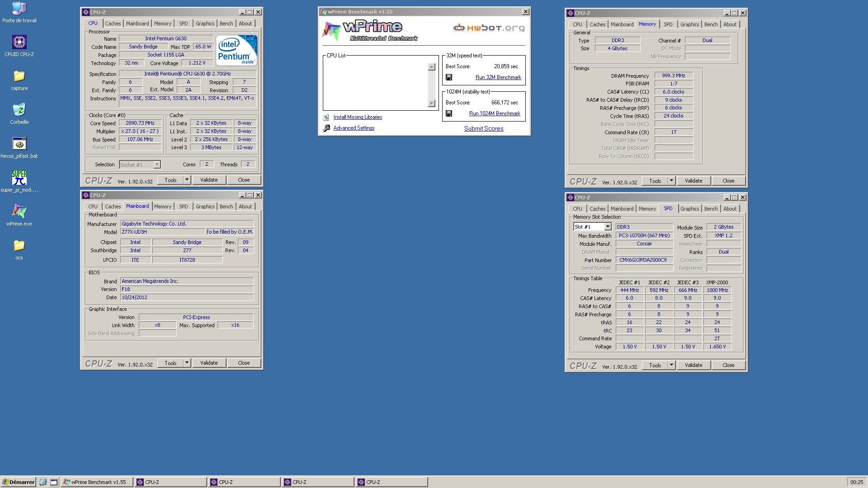Click Internet Explorer quick launch icon

pyautogui.click(x=43, y=482)
